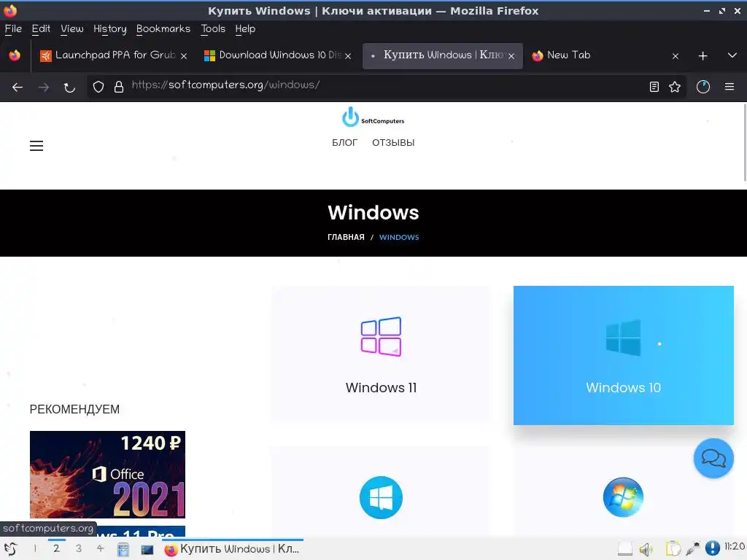Click the ГЛАВНАЯ breadcrumb link
Viewport: 747px width, 560px height.
(346, 237)
